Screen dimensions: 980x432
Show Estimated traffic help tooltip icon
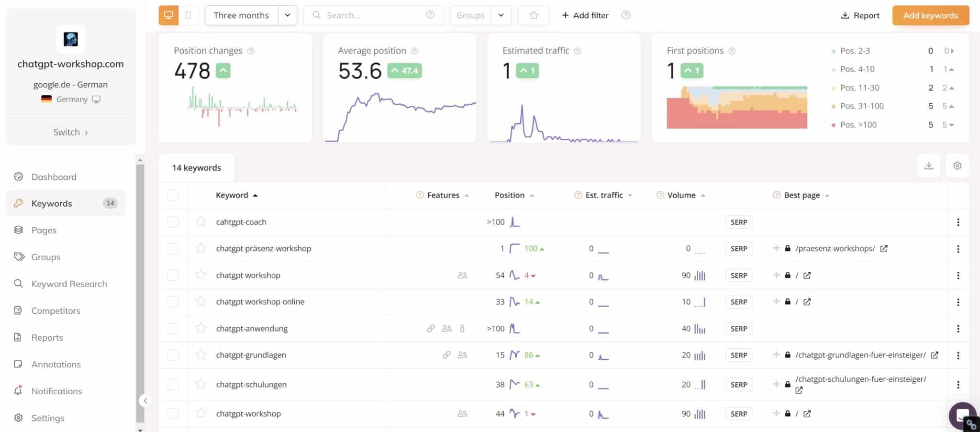[578, 51]
